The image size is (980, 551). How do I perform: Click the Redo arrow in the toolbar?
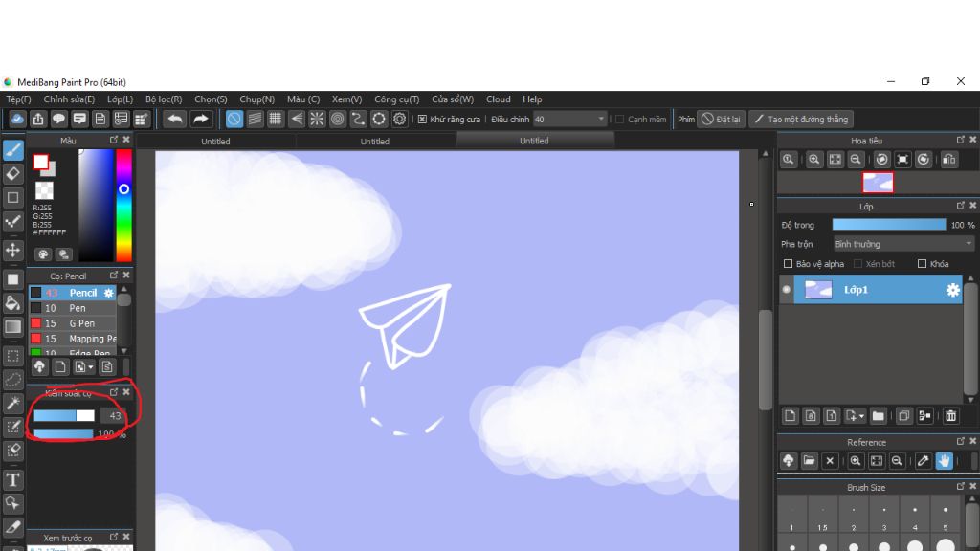(201, 119)
